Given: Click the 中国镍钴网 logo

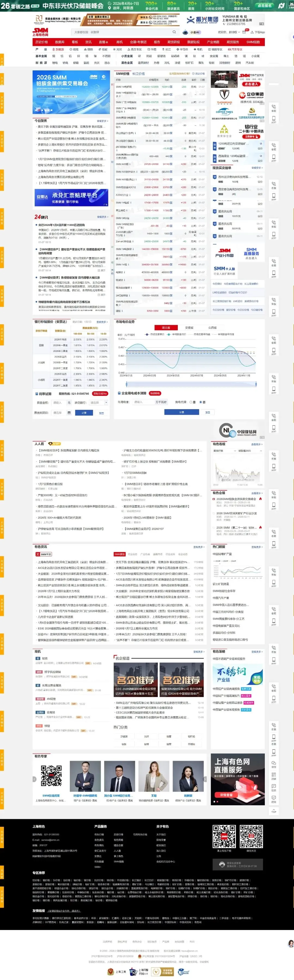Looking at the screenshot, I should tap(238, 431).
